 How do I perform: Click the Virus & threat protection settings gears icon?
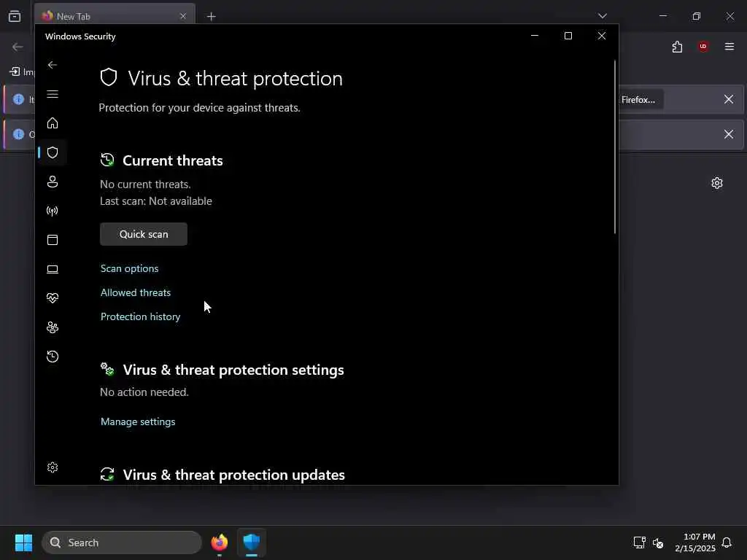107,369
